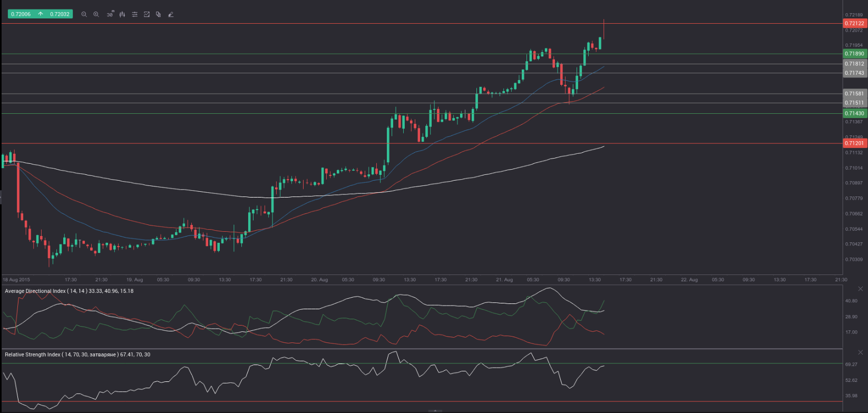Expand the left side panel handle
Screen dimensions: 868x413
coord(1,198)
